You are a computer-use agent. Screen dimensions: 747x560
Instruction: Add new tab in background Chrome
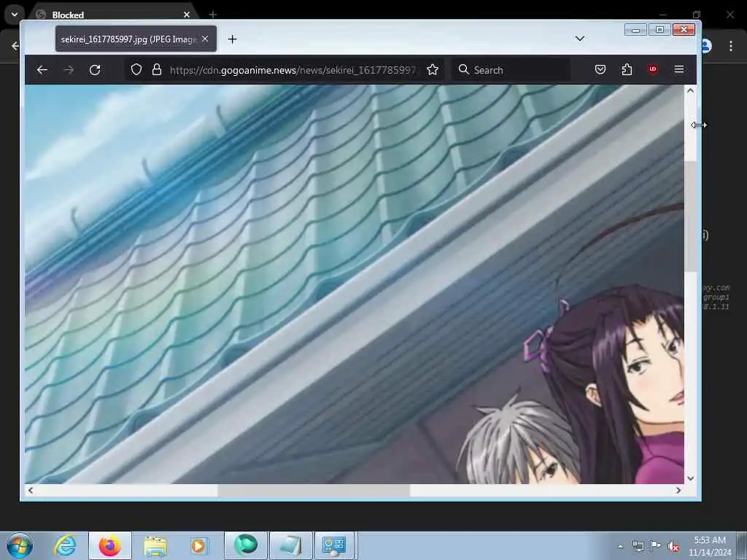click(213, 15)
